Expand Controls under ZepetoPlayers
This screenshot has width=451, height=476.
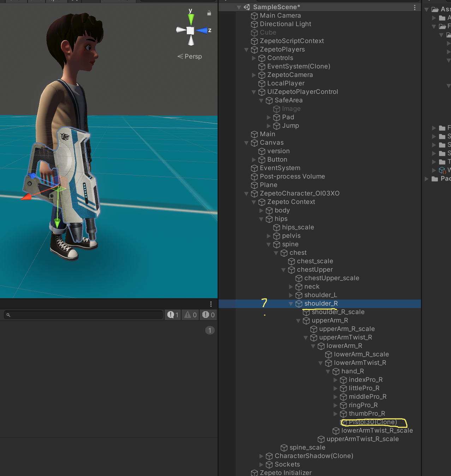click(254, 58)
